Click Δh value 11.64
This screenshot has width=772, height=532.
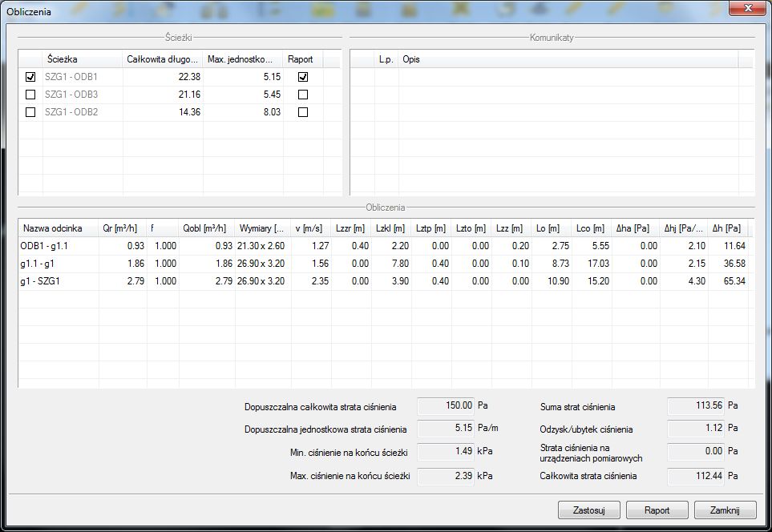tap(734, 246)
